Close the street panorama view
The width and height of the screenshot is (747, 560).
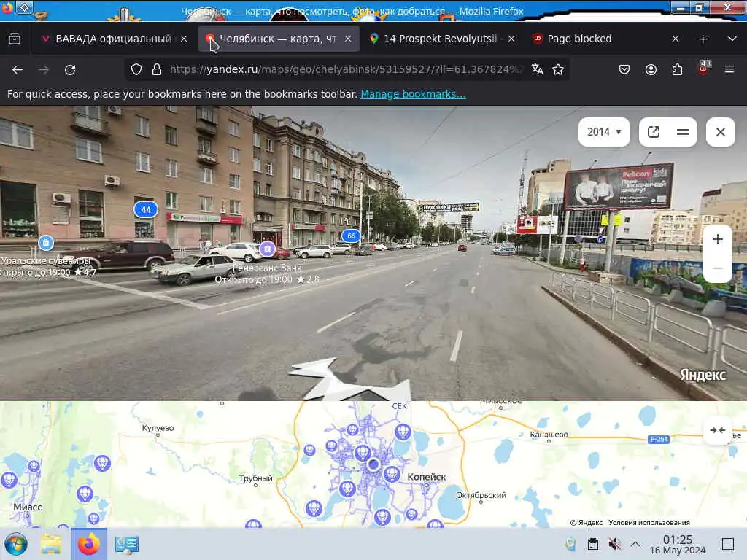[x=720, y=132]
